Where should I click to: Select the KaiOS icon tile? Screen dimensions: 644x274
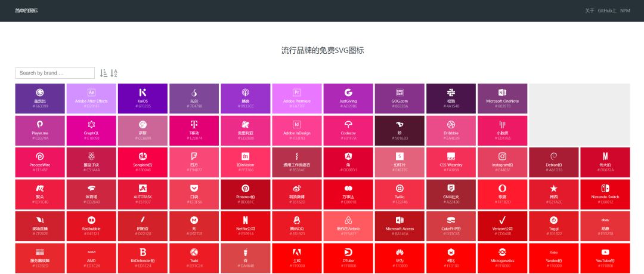143,98
